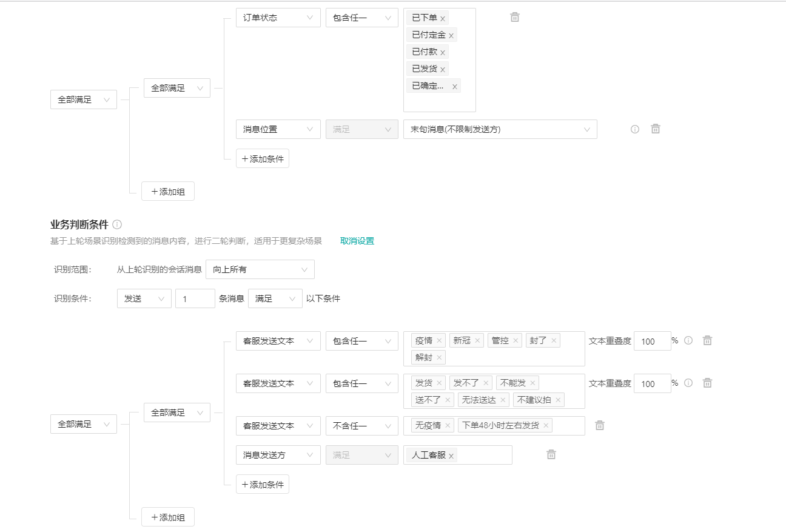This screenshot has width=786, height=532.
Task: Open the 消息位置 field dropdown
Action: tap(278, 129)
